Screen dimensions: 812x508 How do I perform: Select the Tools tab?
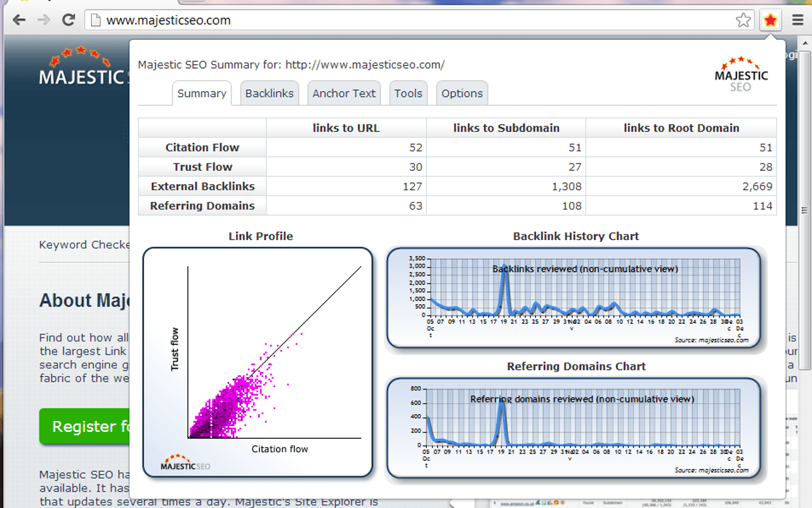408,93
